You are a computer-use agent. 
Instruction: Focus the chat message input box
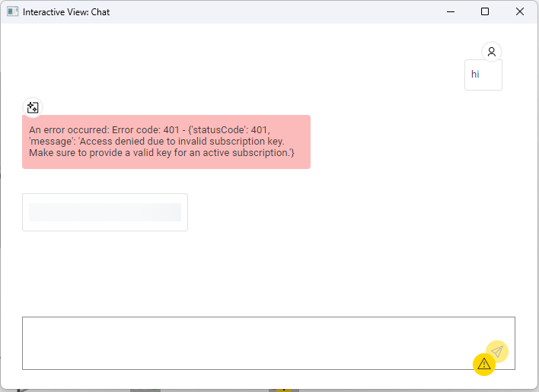(x=244, y=343)
